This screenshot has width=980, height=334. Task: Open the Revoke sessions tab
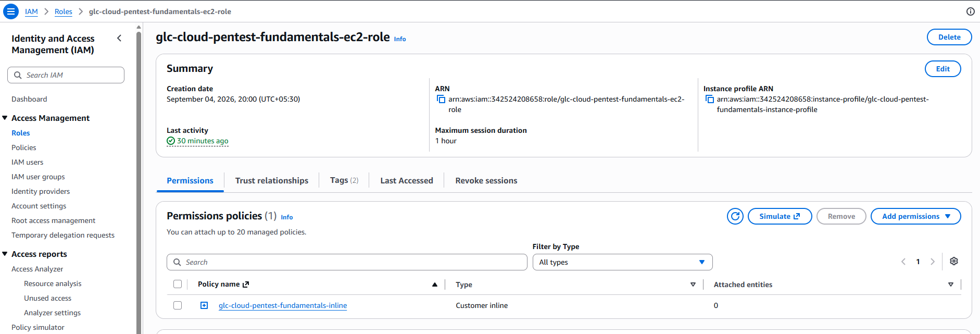(x=486, y=181)
